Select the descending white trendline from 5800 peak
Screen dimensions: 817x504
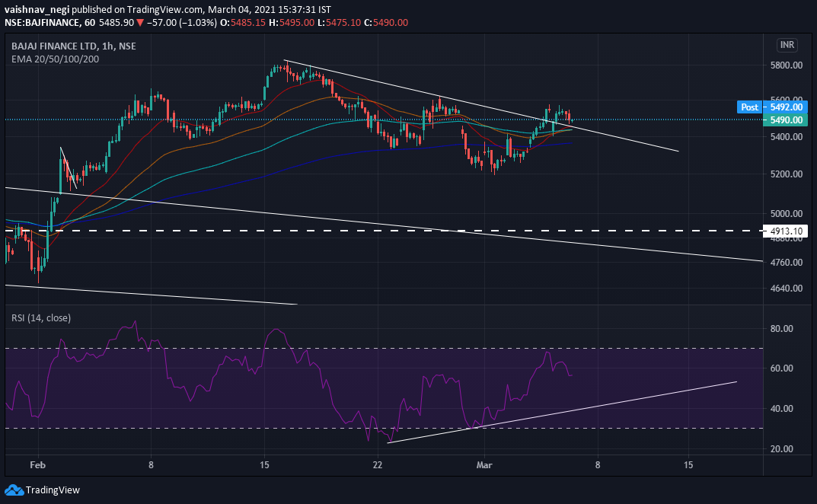[481, 107]
